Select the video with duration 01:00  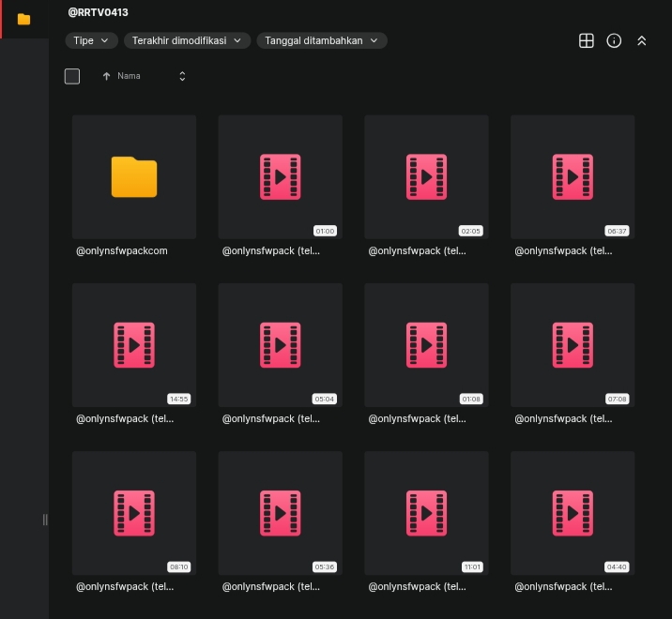tap(281, 177)
